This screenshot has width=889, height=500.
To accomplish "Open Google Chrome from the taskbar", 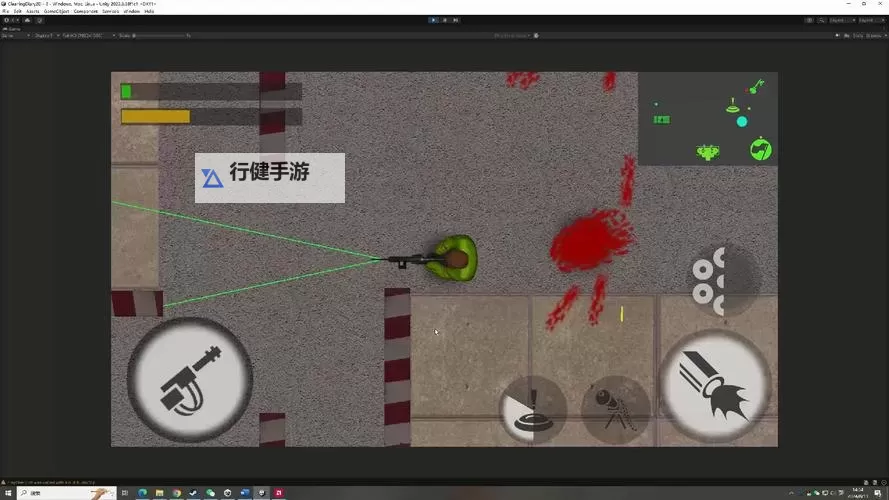I will (176, 493).
